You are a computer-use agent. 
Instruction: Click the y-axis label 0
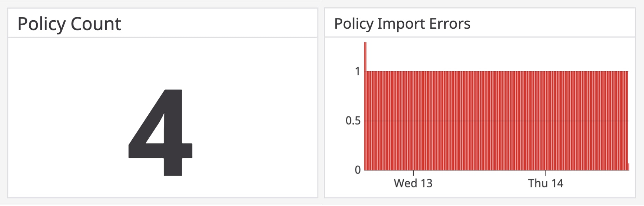[x=358, y=170]
